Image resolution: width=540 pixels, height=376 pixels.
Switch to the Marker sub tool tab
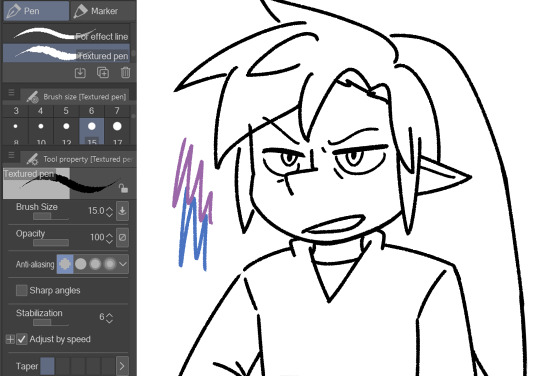[x=103, y=10]
